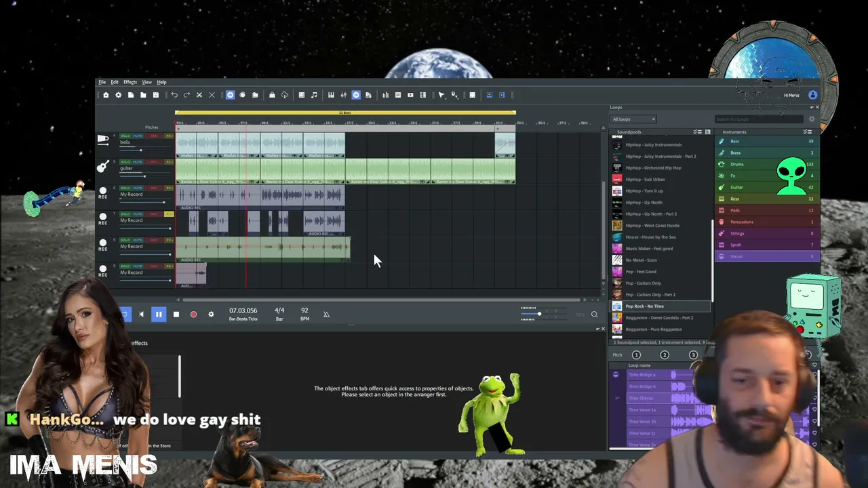Mute track 6 My Record
868x488 pixels.
click(136, 188)
